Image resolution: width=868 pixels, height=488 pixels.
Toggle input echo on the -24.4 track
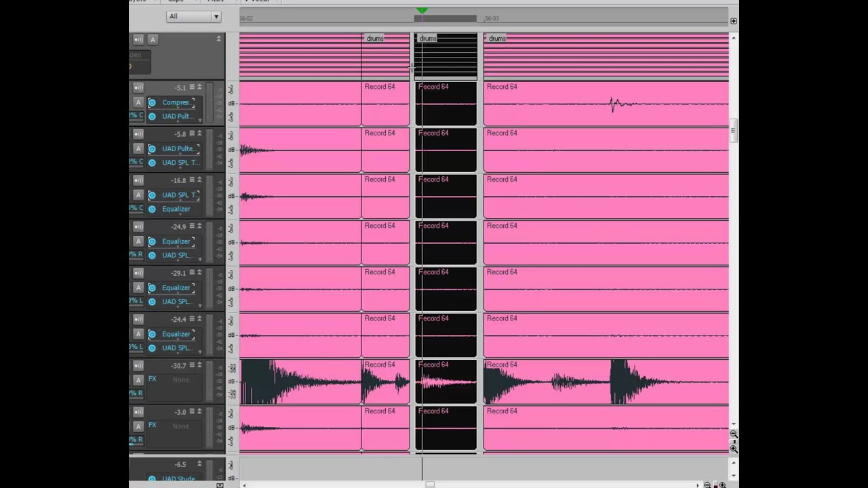tap(138, 319)
